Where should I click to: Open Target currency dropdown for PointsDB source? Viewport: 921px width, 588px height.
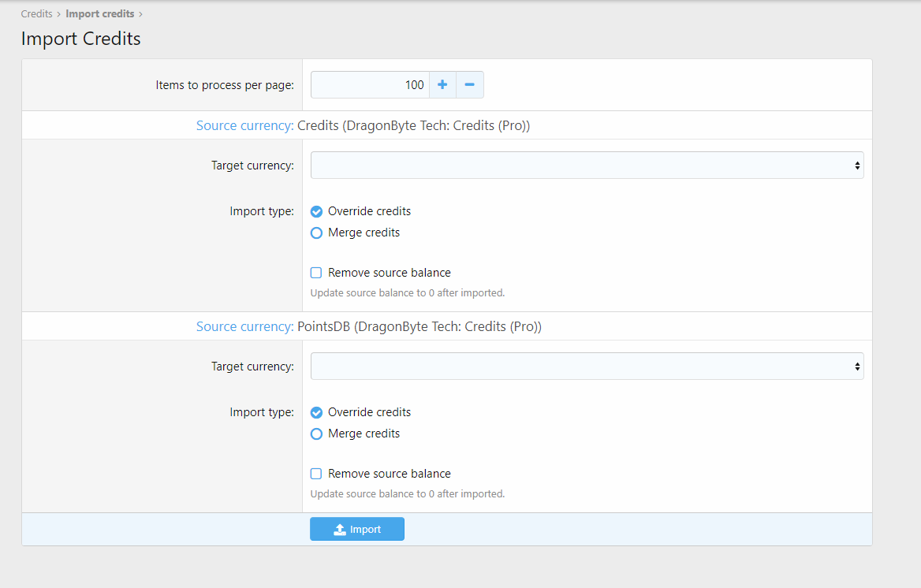[587, 367]
